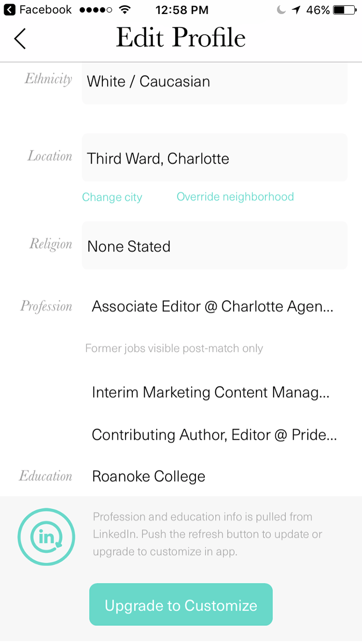Select the Interim Marketing Content Manager job
Viewport: 362px width, 644px height.
point(210,393)
